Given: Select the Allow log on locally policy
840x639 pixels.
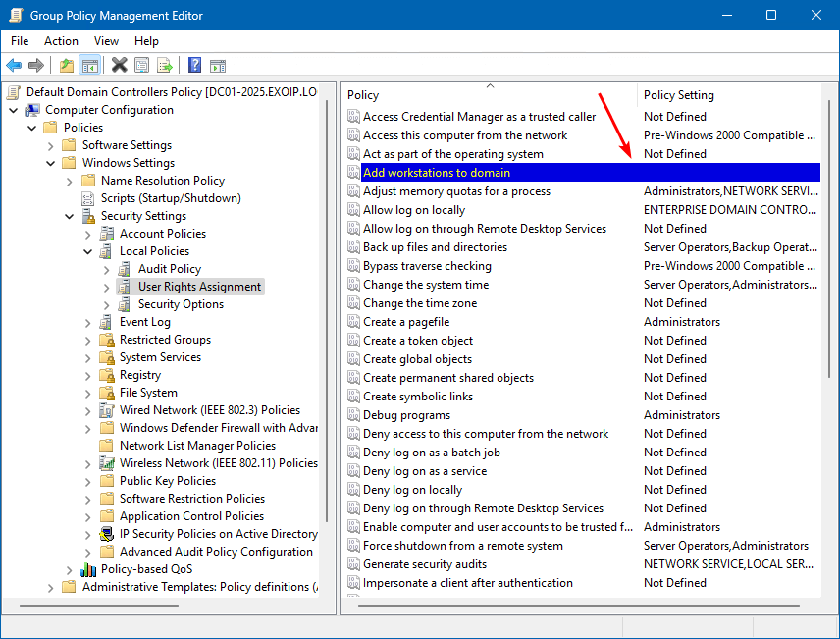Looking at the screenshot, I should [x=413, y=210].
